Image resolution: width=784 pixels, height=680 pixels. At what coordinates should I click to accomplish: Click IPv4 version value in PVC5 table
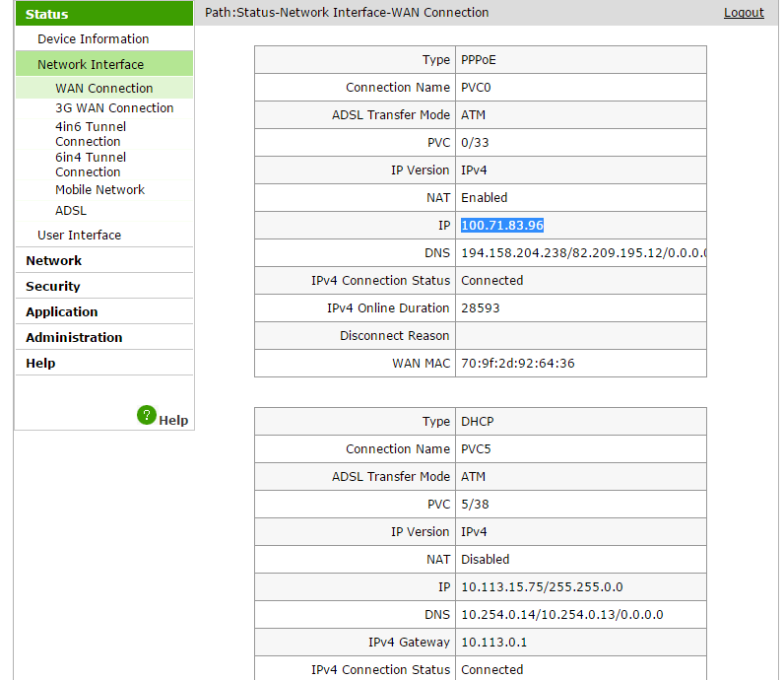coord(474,532)
